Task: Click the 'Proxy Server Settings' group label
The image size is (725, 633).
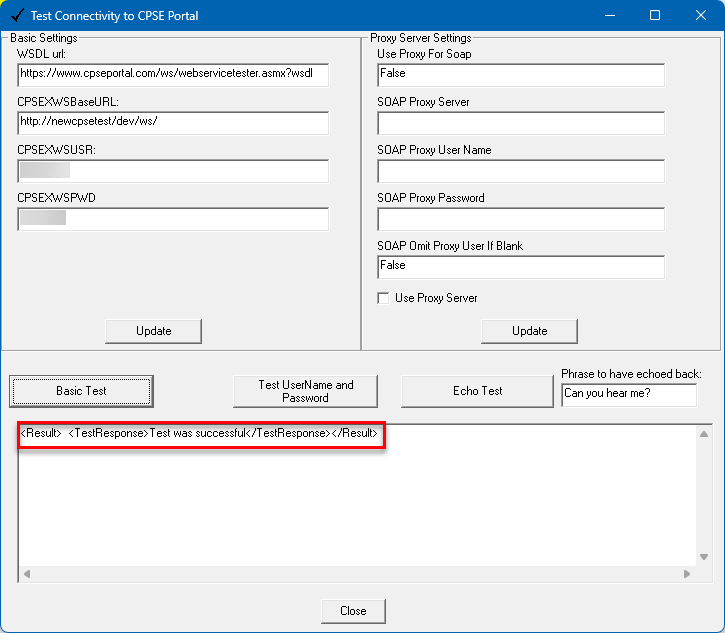Action: click(x=421, y=38)
